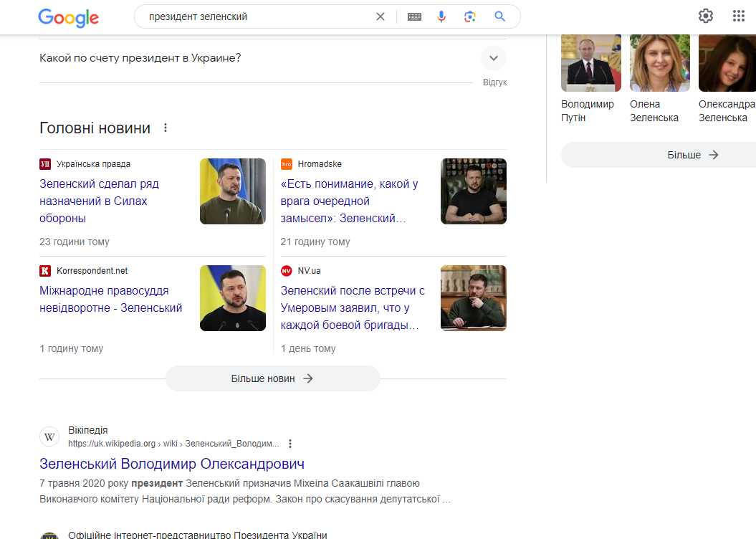This screenshot has height=539, width=756.
Task: Go to homepage via the Google logo
Action: (68, 17)
